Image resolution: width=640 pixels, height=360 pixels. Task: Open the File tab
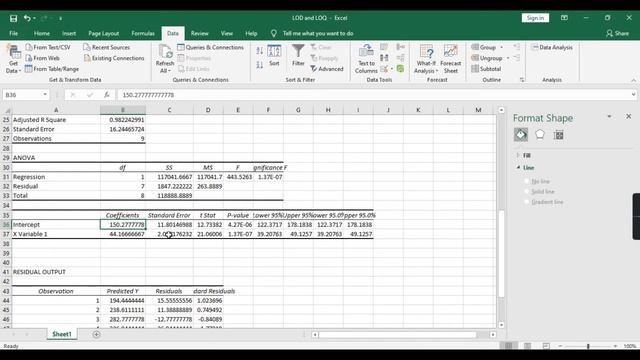13,33
